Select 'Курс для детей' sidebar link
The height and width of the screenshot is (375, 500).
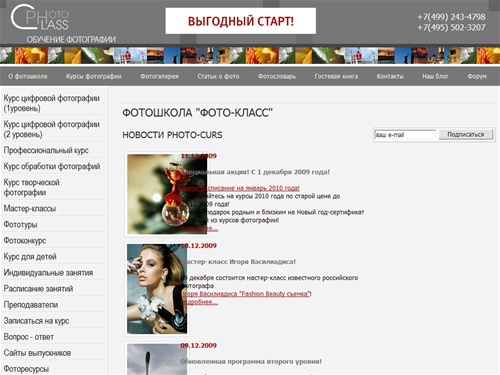point(30,257)
